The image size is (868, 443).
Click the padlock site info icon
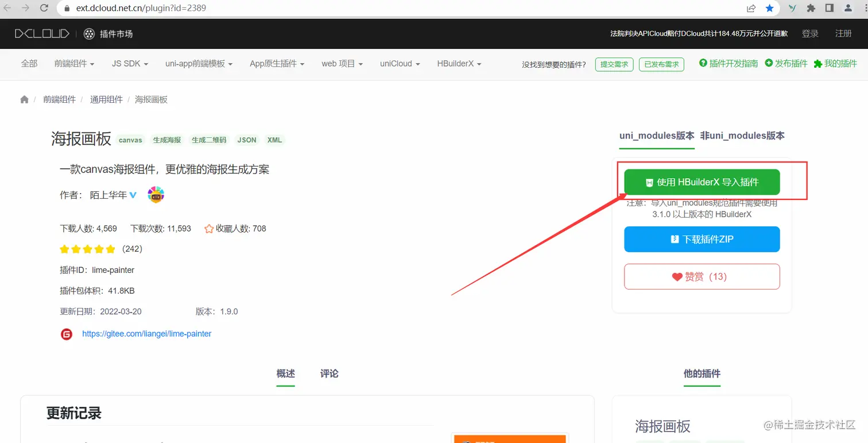(x=66, y=9)
